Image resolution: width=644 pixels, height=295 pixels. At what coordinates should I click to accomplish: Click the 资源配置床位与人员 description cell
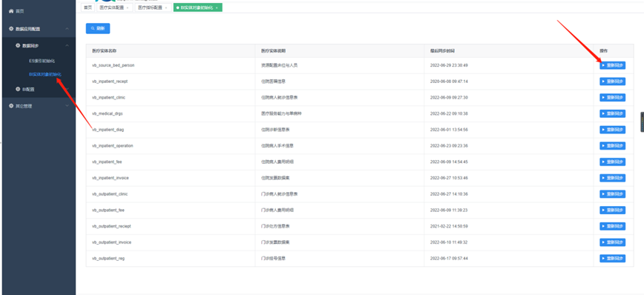click(340, 65)
